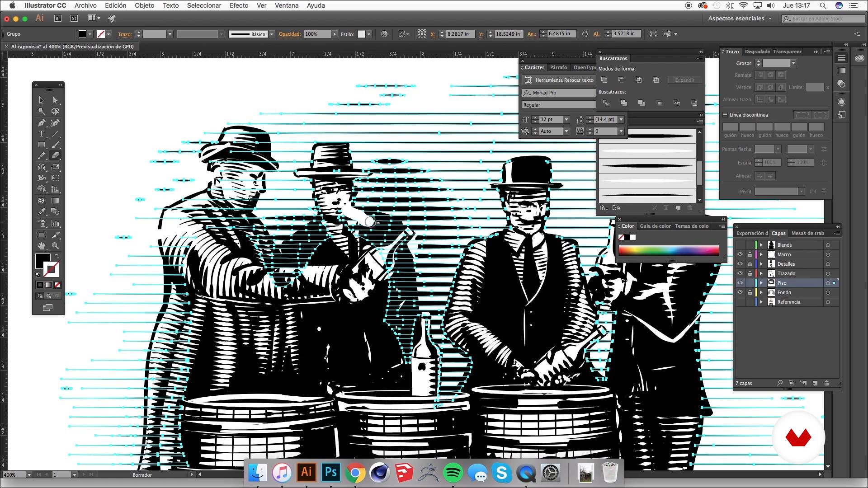Swap fill and stroke colors
The height and width of the screenshot is (488, 868).
click(x=57, y=256)
